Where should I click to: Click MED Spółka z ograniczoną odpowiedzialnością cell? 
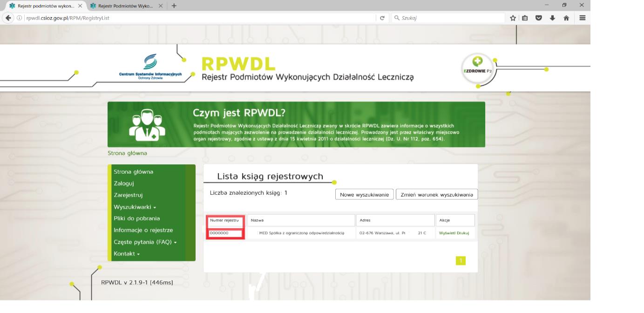301,233
